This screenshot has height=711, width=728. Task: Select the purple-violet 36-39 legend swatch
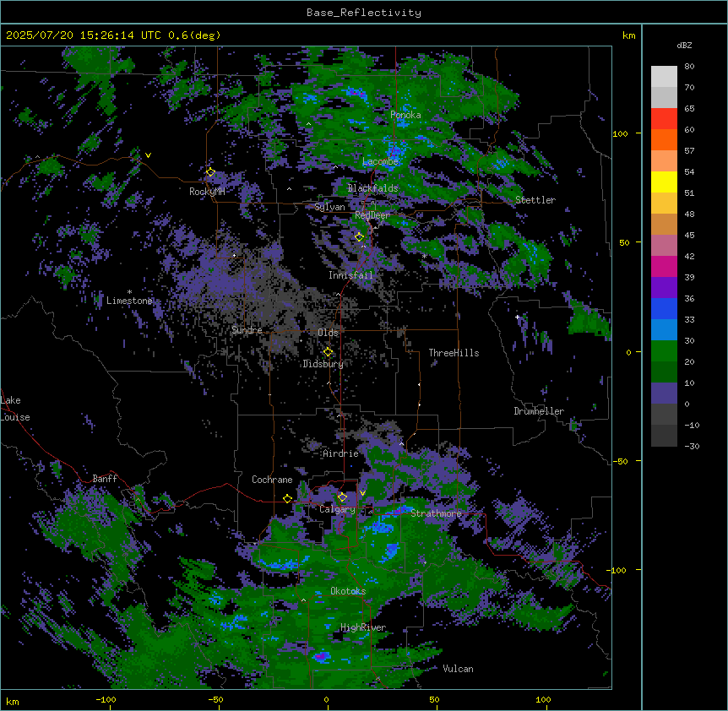pos(664,288)
